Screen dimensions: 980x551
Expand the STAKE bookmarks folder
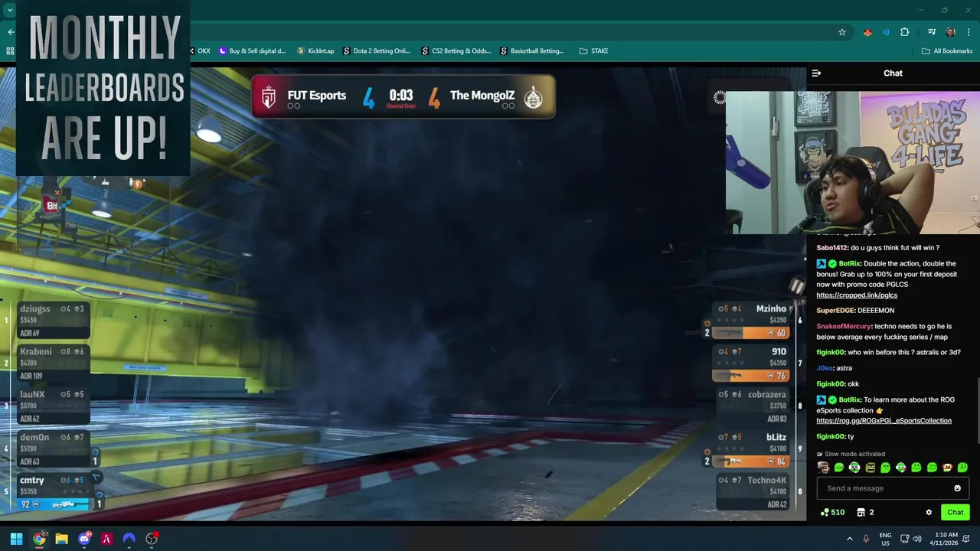point(593,51)
